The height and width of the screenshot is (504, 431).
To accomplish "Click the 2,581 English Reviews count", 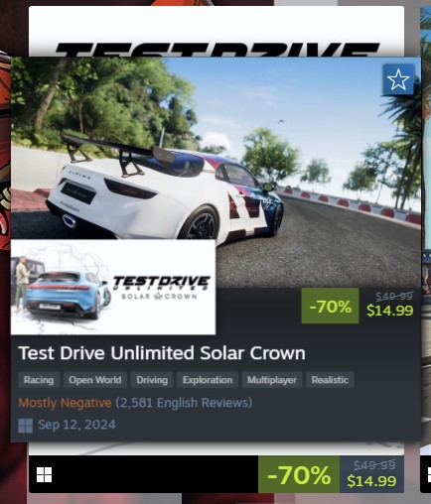I will pyautogui.click(x=184, y=403).
